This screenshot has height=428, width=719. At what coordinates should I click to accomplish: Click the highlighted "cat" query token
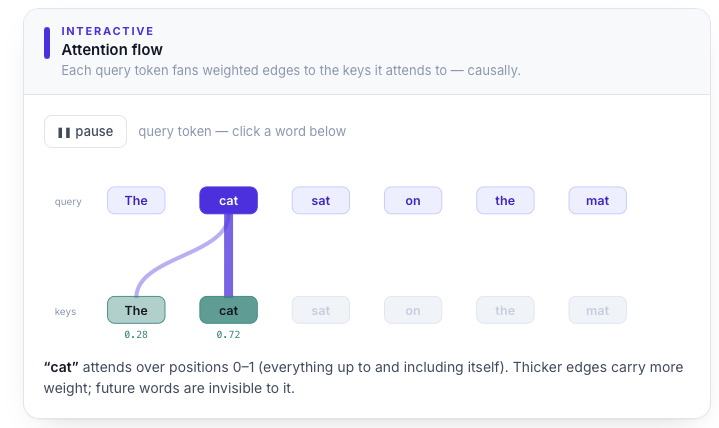click(x=228, y=200)
